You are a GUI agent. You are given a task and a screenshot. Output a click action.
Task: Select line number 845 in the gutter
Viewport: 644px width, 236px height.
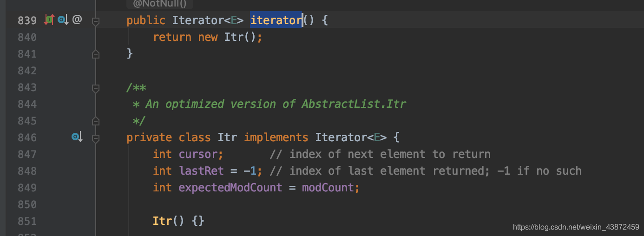click(27, 121)
